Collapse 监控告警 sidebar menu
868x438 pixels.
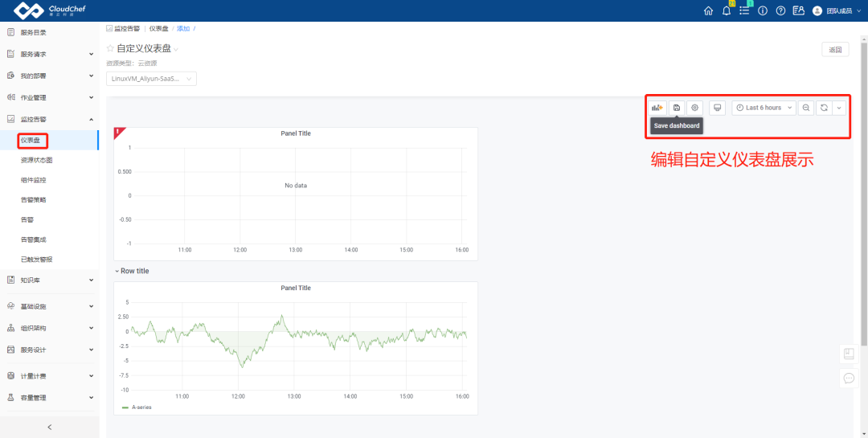tap(49, 119)
